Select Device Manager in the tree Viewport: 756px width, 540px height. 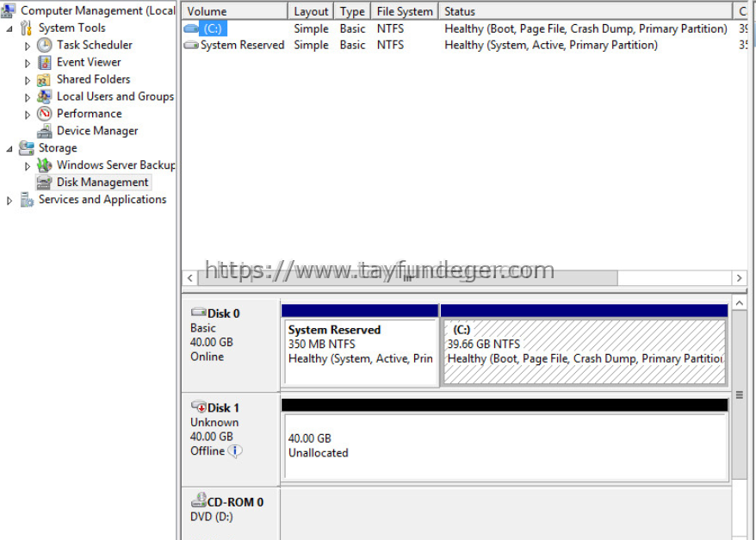pos(97,131)
